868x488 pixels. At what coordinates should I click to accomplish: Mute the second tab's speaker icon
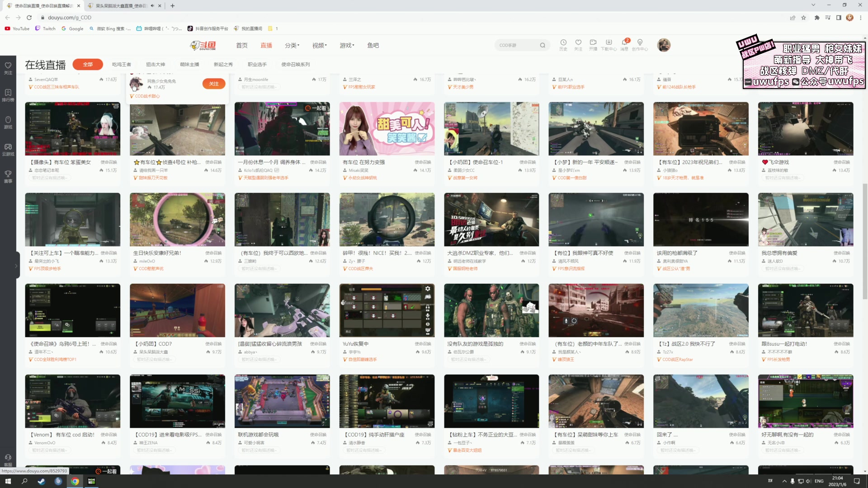152,6
